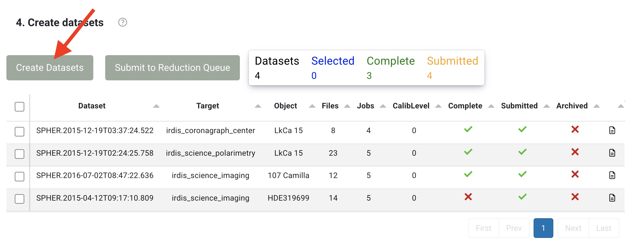Click the CalibLevel column header
The width and height of the screenshot is (644, 251).
tap(411, 106)
